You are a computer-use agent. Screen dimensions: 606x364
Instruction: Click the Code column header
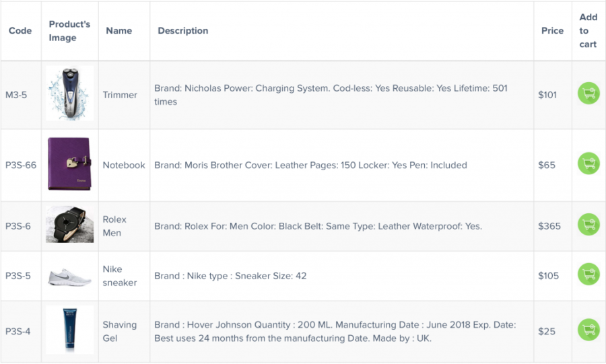pyautogui.click(x=20, y=31)
